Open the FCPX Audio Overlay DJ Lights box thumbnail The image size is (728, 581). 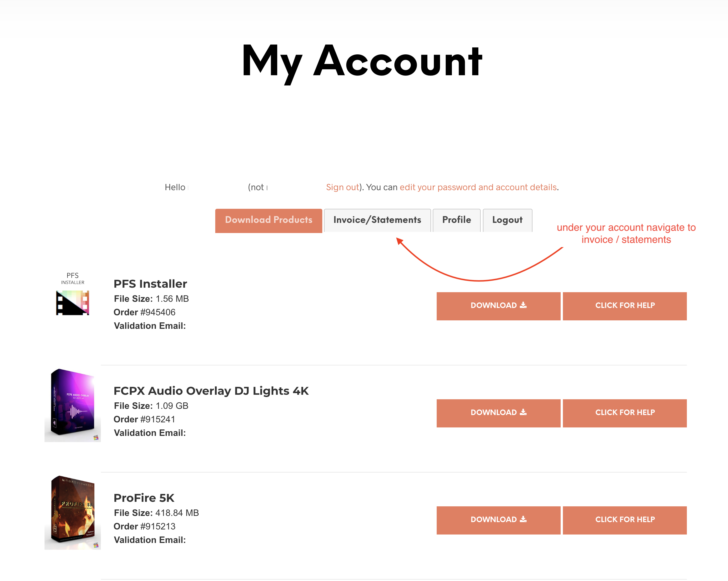click(x=73, y=405)
